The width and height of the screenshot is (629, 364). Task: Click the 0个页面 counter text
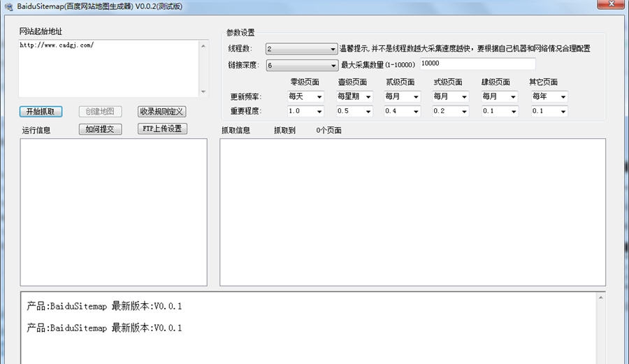point(328,130)
